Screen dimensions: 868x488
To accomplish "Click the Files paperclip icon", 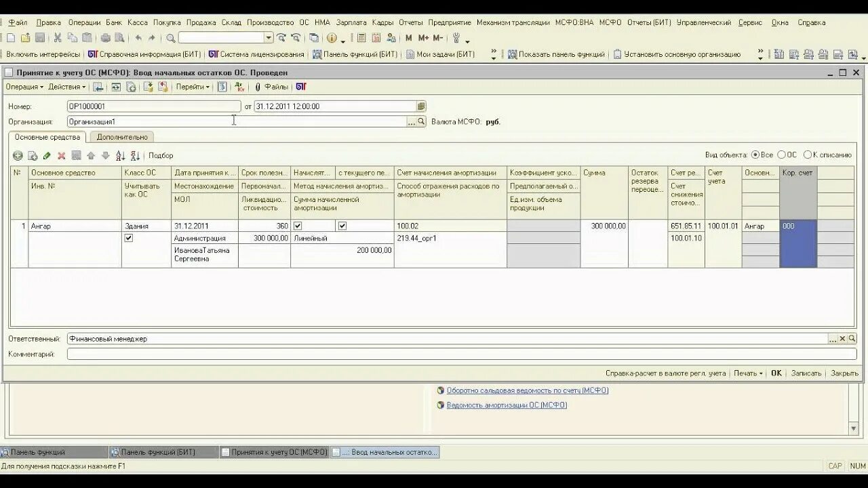I will (x=271, y=87).
